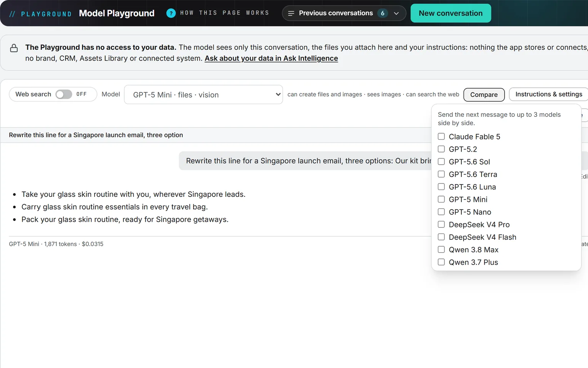Check the GPT-5.6 Luna checkbox
588x368 pixels.
[441, 187]
